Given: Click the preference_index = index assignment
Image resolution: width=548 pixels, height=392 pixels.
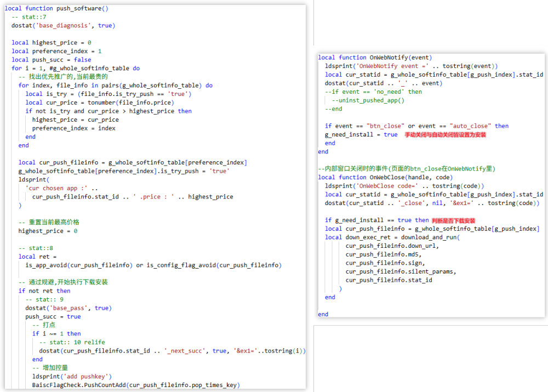Looking at the screenshot, I should coord(73,128).
